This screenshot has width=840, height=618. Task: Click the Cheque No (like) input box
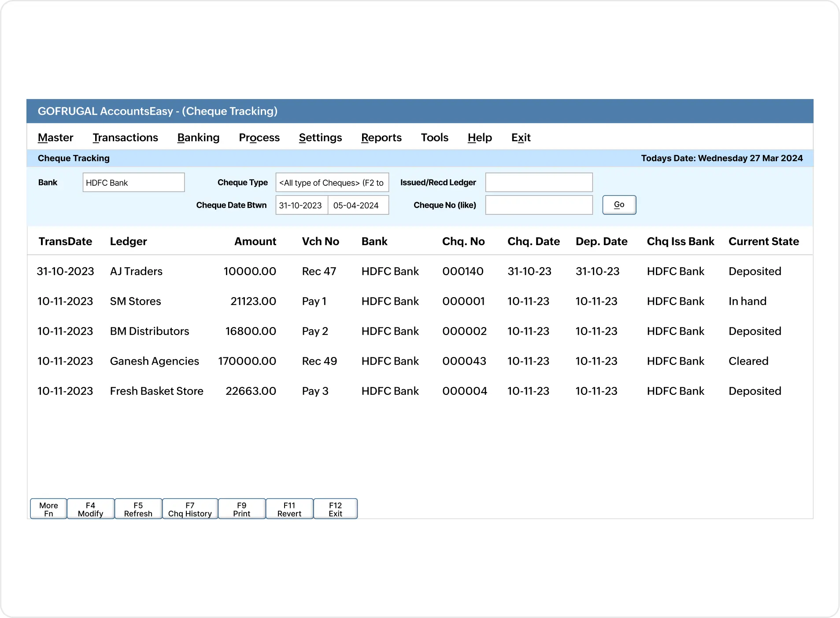538,205
